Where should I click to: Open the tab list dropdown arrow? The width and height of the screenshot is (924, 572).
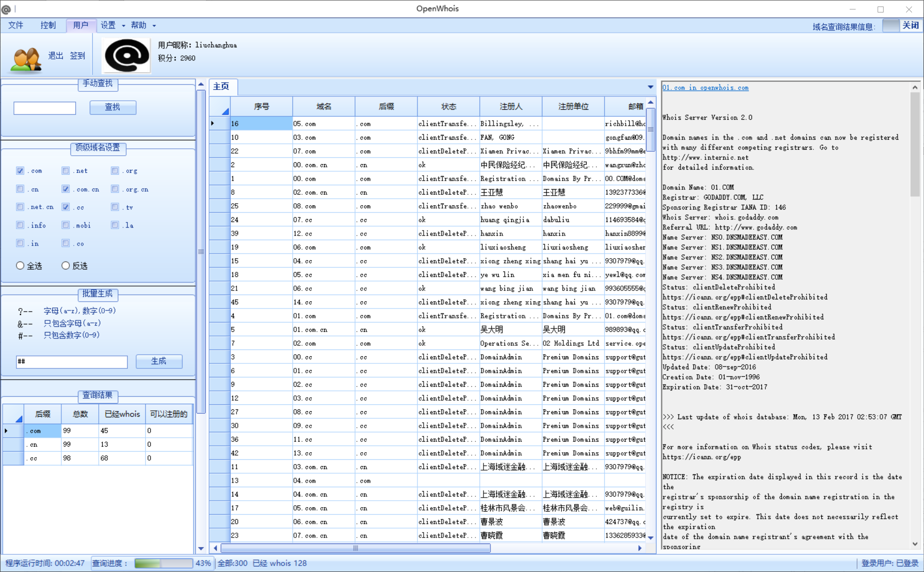pos(650,87)
